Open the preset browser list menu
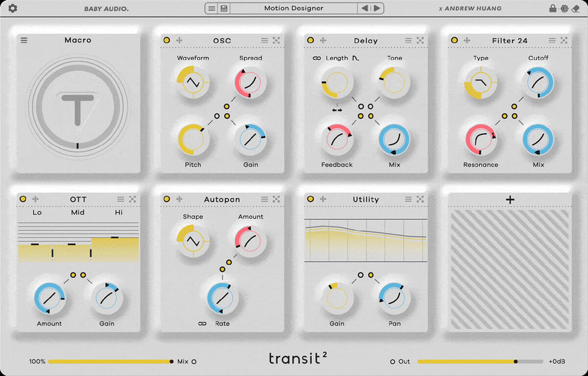This screenshot has width=588, height=376. (x=212, y=9)
